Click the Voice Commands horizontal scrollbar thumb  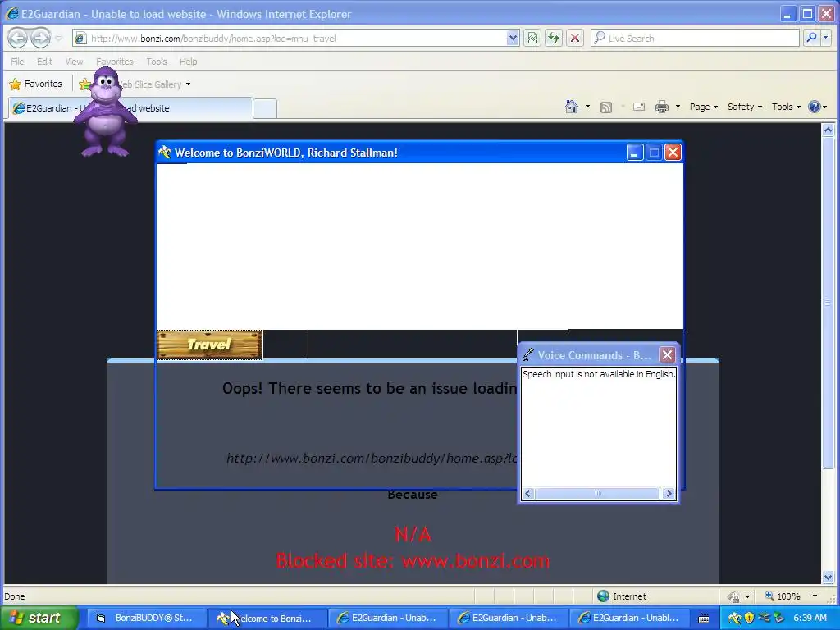pos(597,493)
